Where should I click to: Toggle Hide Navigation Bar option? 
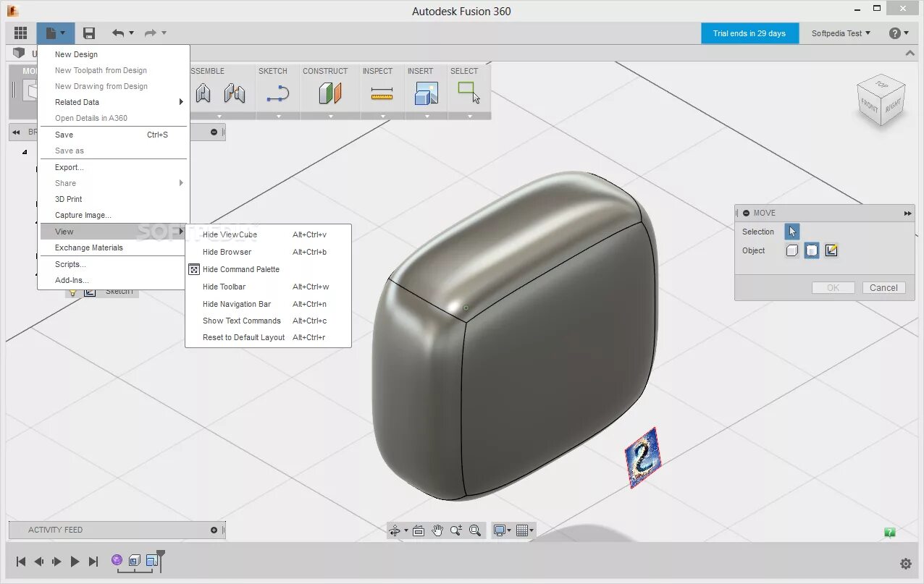click(x=268, y=304)
